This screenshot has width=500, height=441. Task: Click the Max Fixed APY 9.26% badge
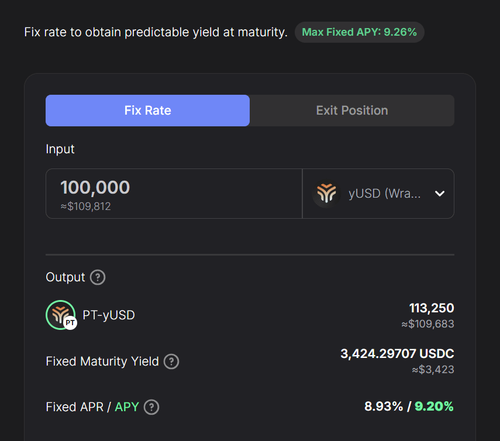359,32
